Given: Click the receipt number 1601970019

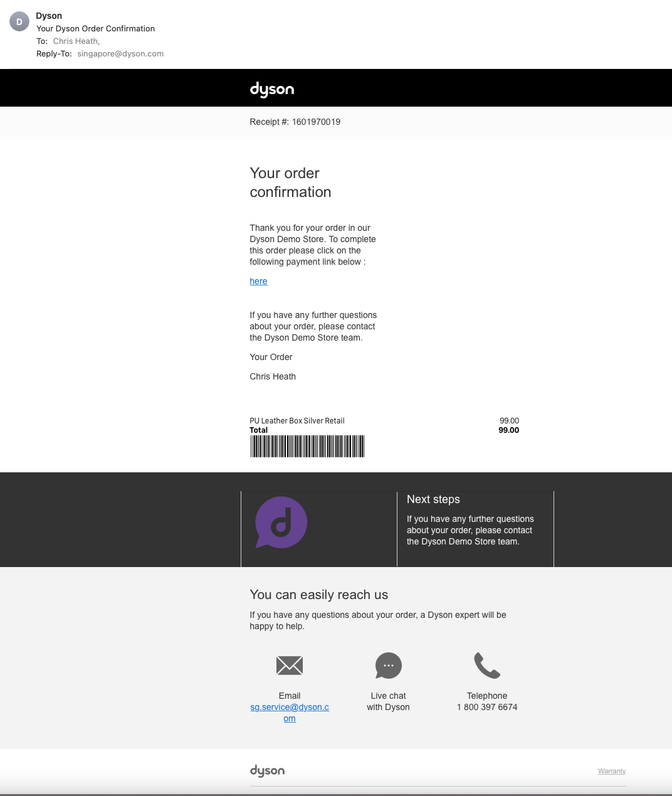Looking at the screenshot, I should click(316, 122).
